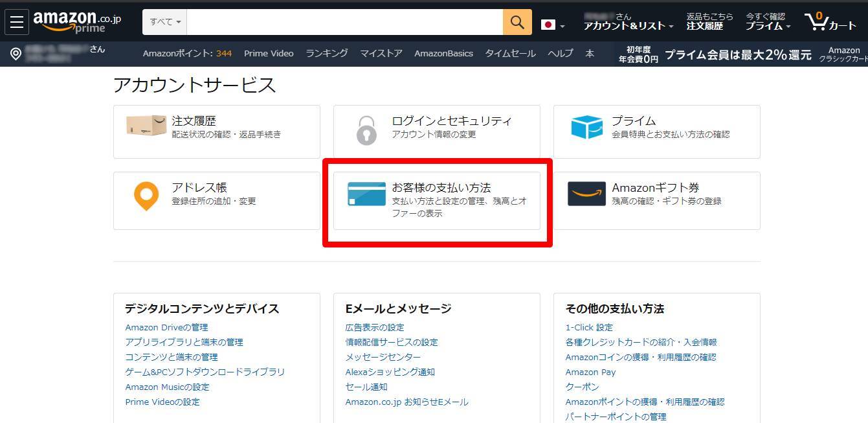This screenshot has width=868, height=423.
Task: Open ゲーム&PCソフトダウンロードライブラリ link
Action: [205, 372]
